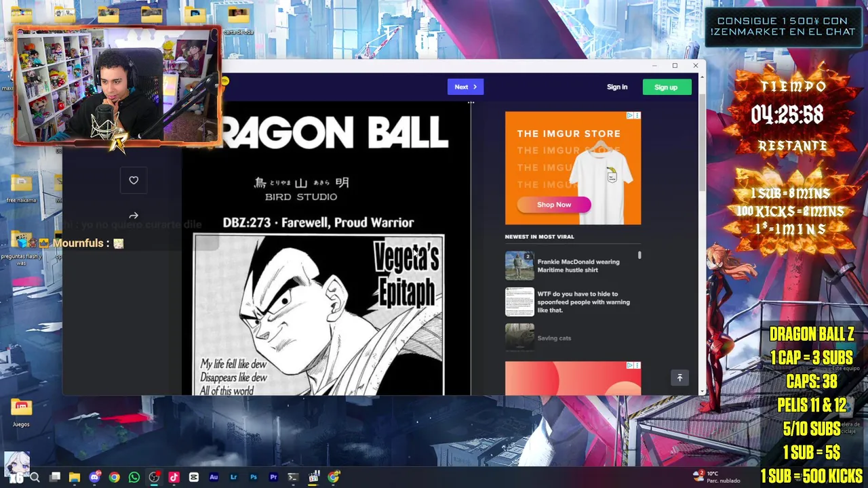Switch to the second Chrome profile icon on taskbar
Image resolution: width=868 pixels, height=488 pixels.
[333, 477]
